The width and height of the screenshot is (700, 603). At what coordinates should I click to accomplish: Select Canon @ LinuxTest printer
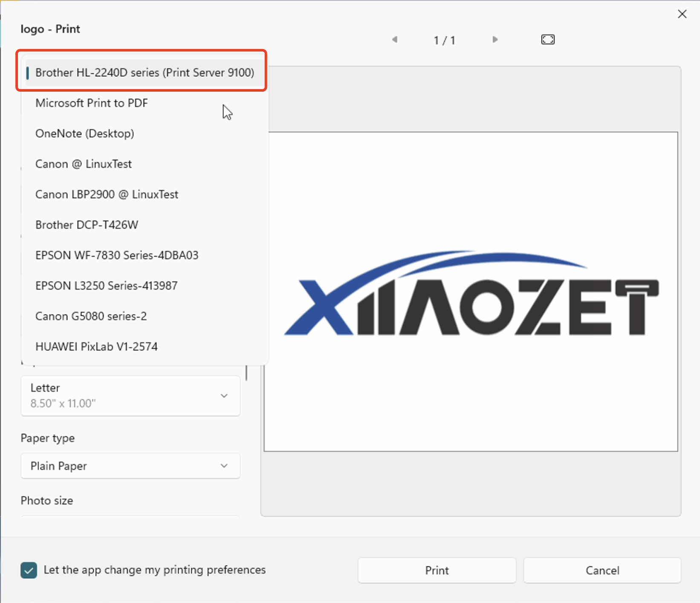point(83,164)
